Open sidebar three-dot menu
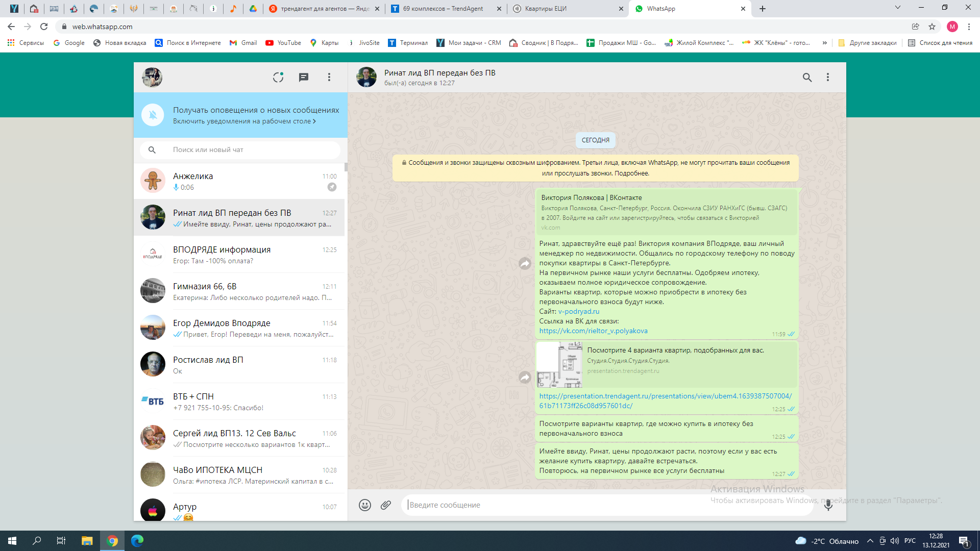The width and height of the screenshot is (980, 551). [329, 77]
